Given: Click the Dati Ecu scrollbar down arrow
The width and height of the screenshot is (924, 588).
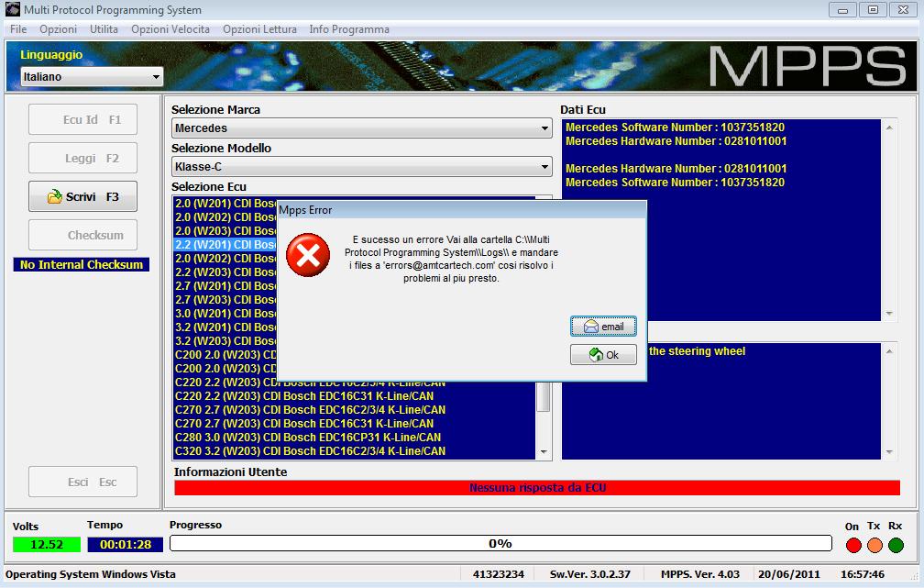Looking at the screenshot, I should coord(889,313).
